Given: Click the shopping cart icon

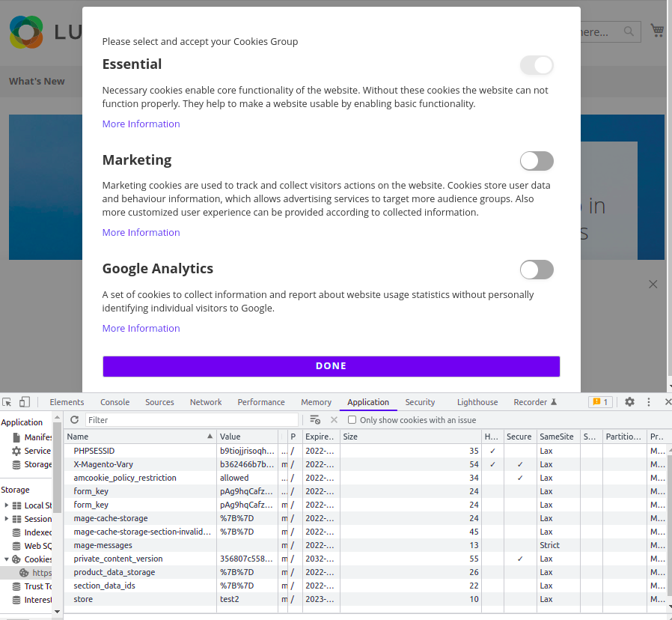Looking at the screenshot, I should pos(657,31).
